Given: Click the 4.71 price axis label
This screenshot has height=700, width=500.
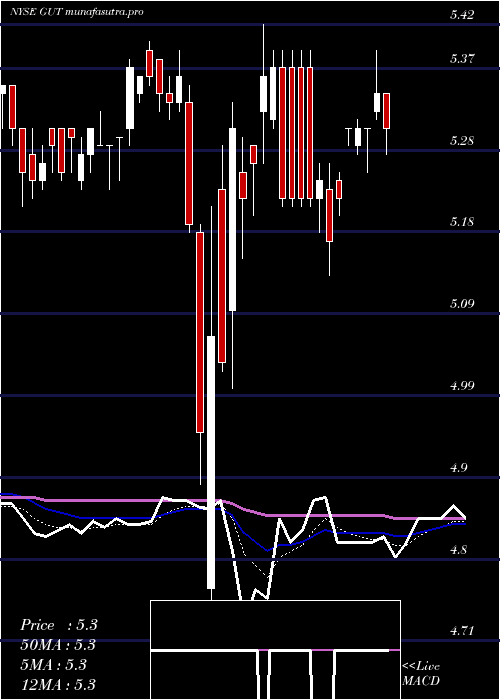Looking at the screenshot, I should click(462, 631).
